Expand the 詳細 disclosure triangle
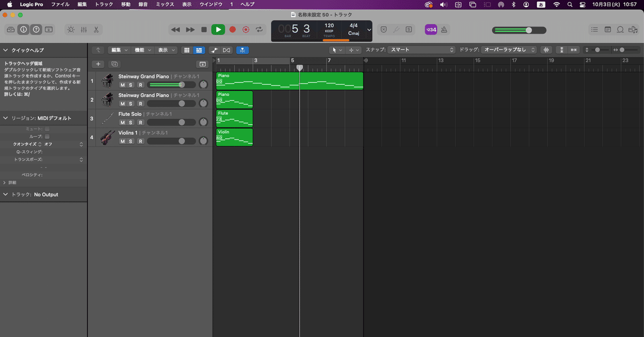644x337 pixels. tap(5, 183)
